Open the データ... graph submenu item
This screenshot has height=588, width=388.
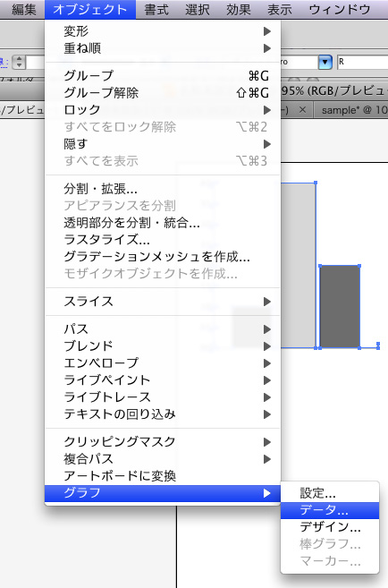[330, 510]
